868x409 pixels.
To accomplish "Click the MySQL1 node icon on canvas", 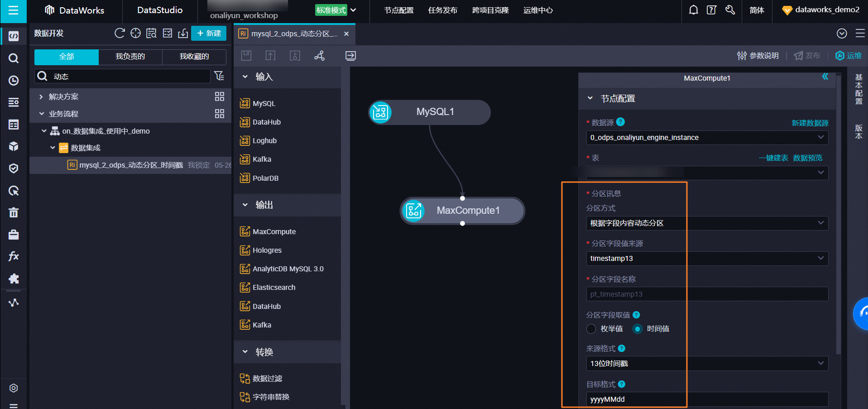I will [380, 112].
